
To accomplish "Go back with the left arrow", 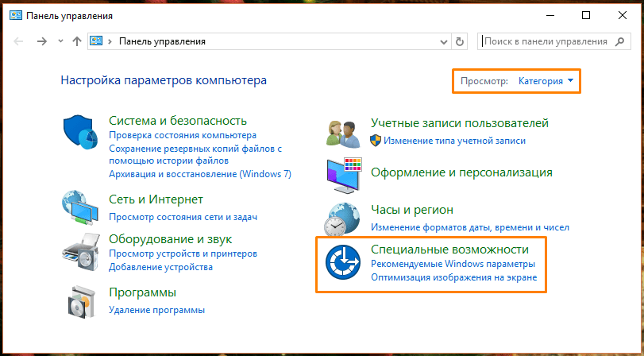I will tap(18, 41).
